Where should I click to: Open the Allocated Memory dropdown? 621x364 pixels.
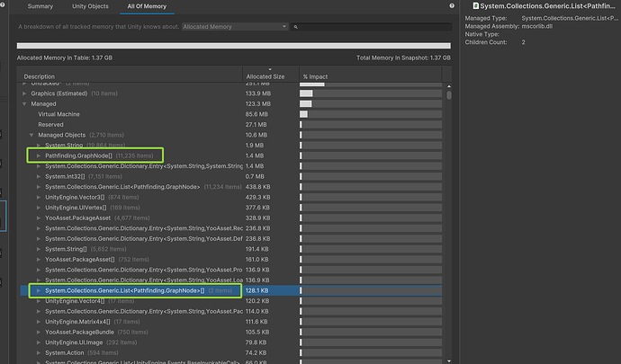(x=235, y=27)
